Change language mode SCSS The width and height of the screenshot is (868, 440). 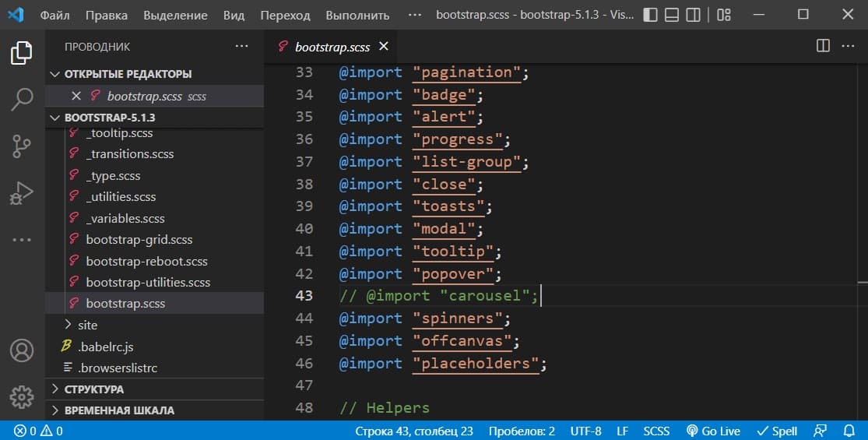pos(656,431)
